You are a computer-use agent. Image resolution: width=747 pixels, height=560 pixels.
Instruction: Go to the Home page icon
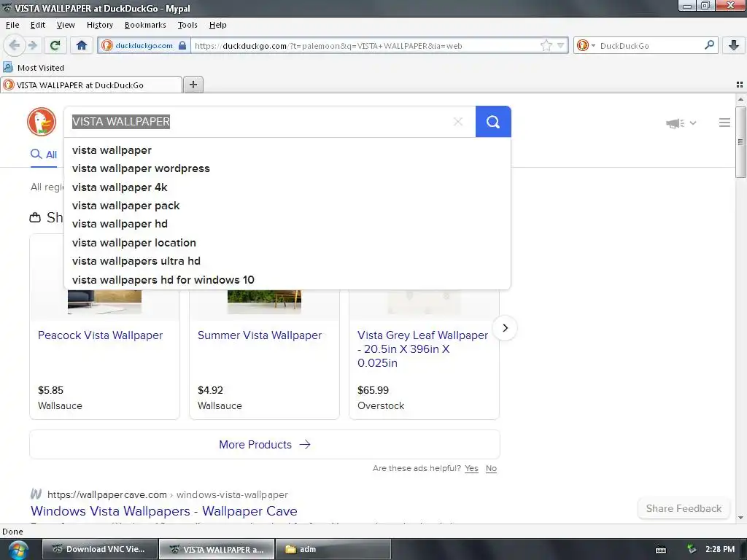click(82, 45)
